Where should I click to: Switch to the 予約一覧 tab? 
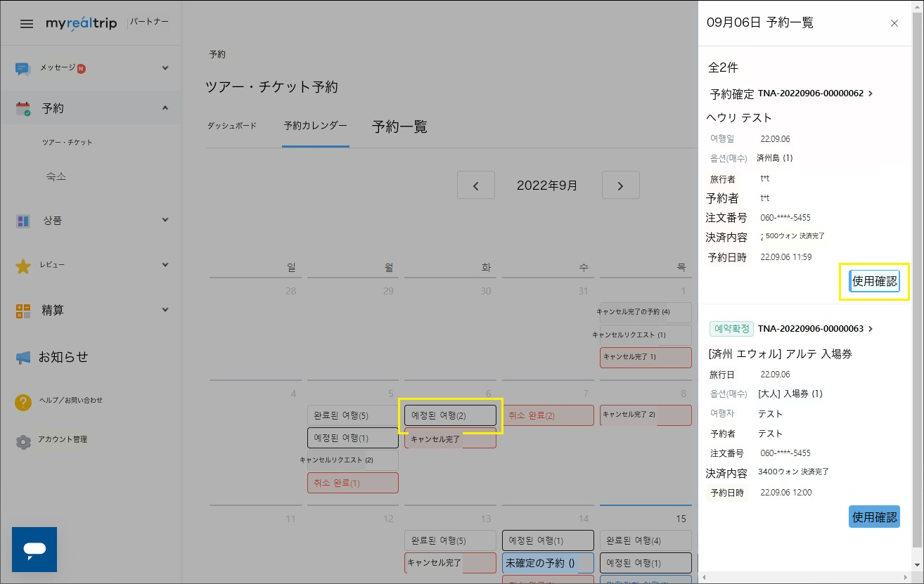tap(400, 126)
